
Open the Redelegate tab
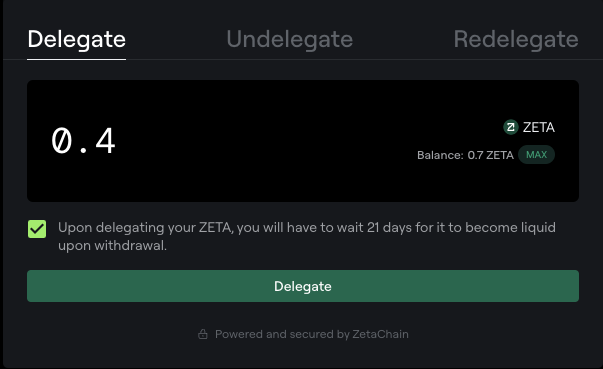point(516,39)
